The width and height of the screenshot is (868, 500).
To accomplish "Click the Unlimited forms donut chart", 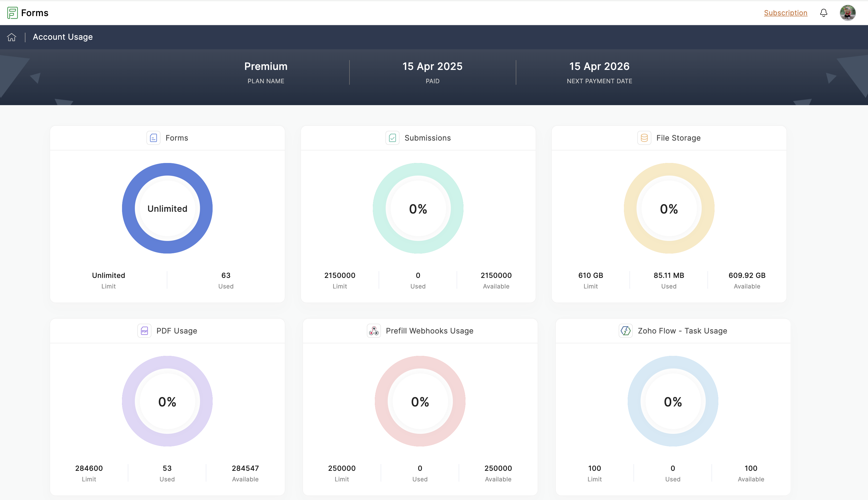I will click(x=167, y=208).
